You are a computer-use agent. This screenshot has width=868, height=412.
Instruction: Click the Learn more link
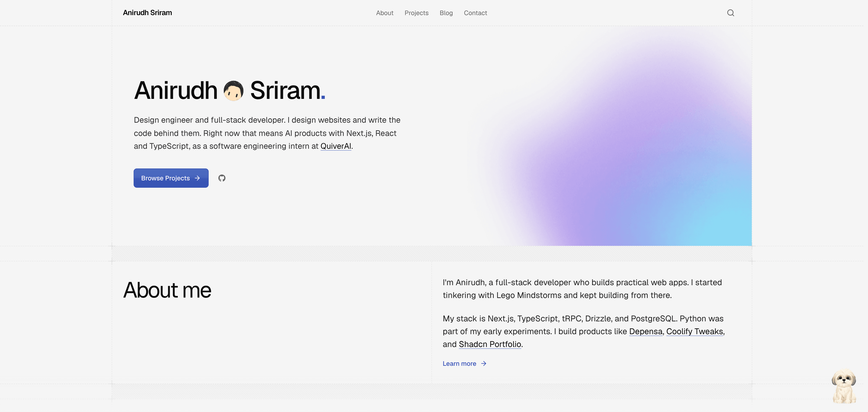pos(464,363)
